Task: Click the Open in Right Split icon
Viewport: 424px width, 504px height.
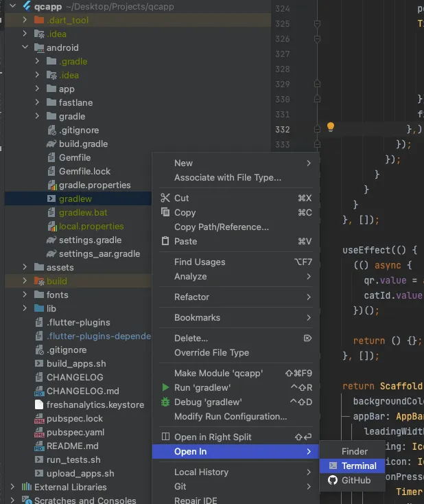Action: pos(165,437)
